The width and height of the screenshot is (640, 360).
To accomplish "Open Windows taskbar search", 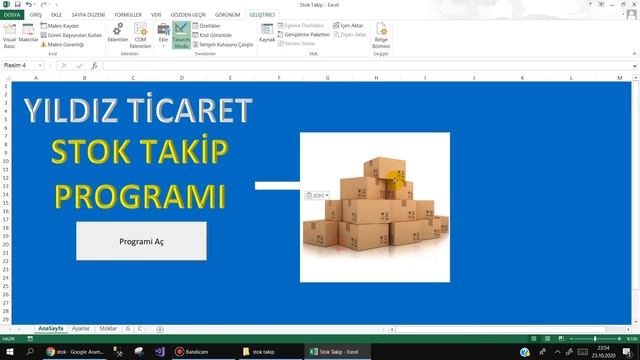I will point(30,351).
